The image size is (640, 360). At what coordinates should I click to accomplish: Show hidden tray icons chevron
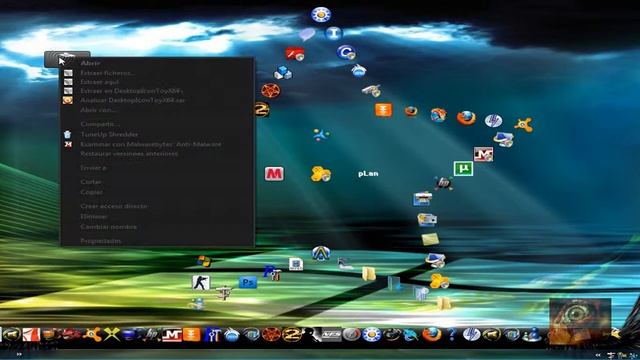pyautogui.click(x=598, y=355)
